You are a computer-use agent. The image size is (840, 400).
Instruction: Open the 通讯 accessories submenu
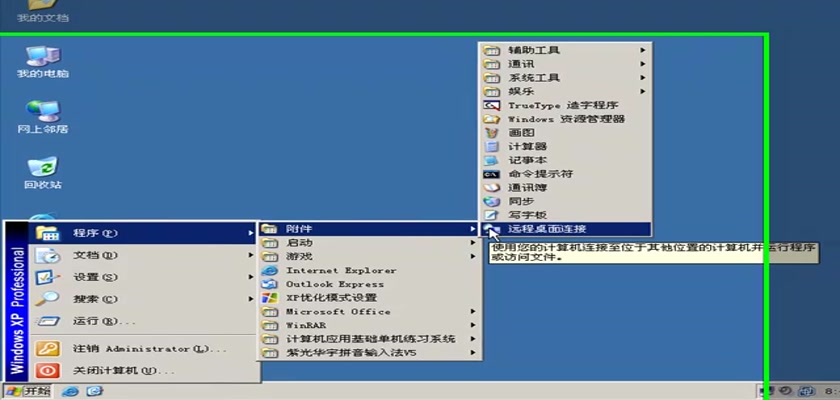(566, 64)
